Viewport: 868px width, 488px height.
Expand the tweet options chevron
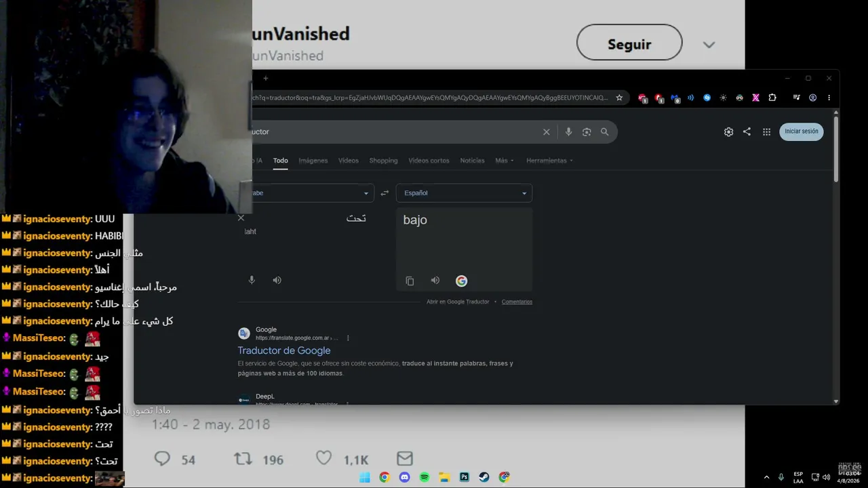(709, 45)
